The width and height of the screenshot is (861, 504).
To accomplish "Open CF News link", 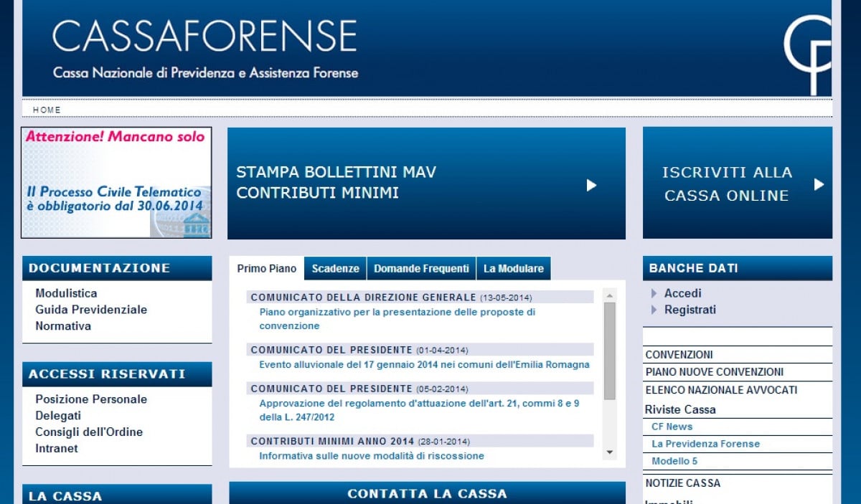I will 672,427.
